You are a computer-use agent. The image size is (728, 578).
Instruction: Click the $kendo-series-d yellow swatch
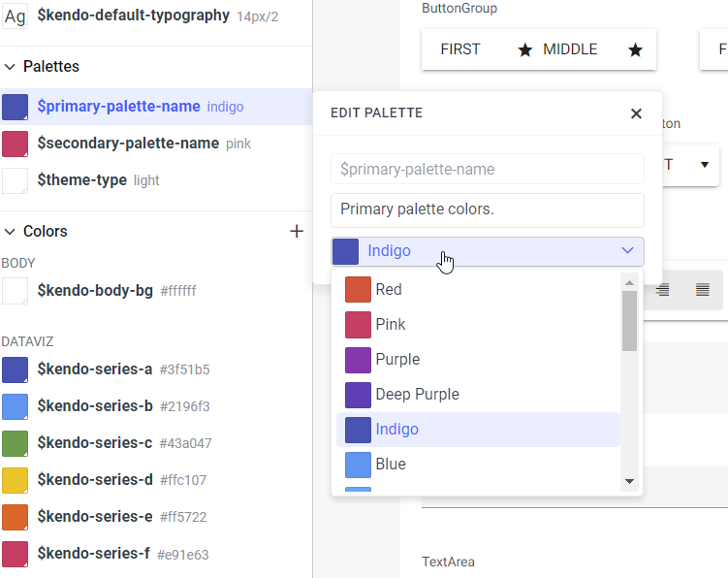pyautogui.click(x=16, y=480)
